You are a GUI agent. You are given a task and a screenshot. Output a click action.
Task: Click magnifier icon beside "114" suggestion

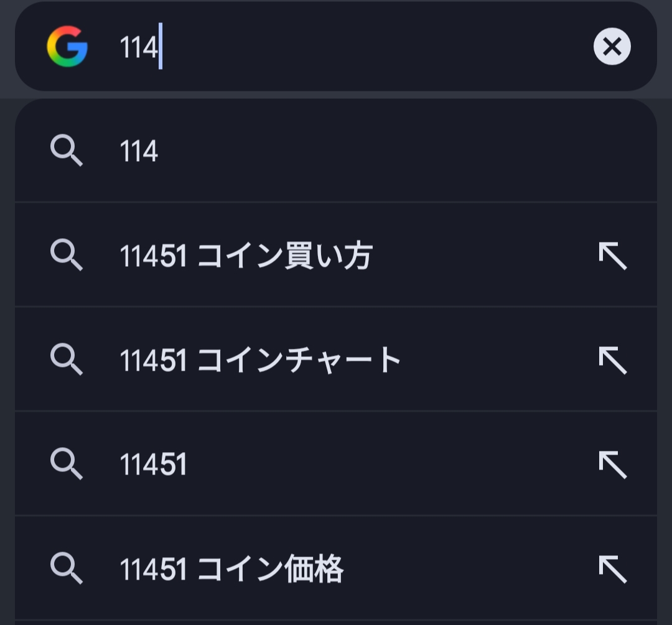point(66,151)
